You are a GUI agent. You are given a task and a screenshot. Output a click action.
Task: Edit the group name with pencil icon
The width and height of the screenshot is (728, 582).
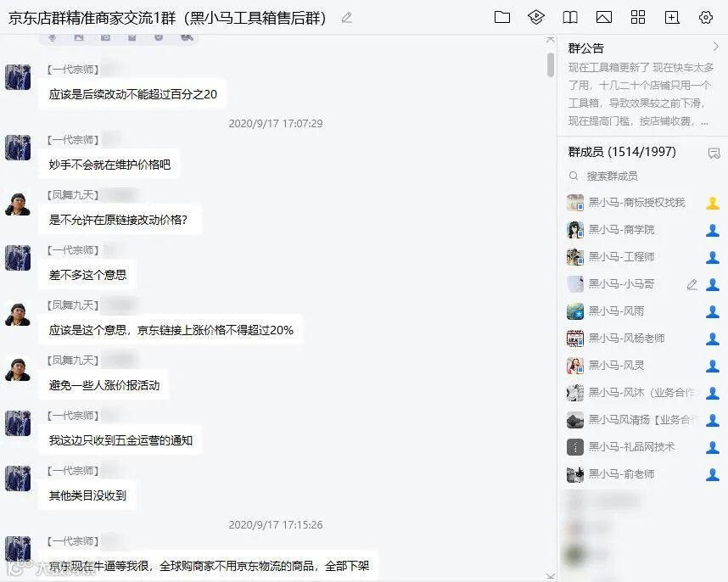click(347, 18)
